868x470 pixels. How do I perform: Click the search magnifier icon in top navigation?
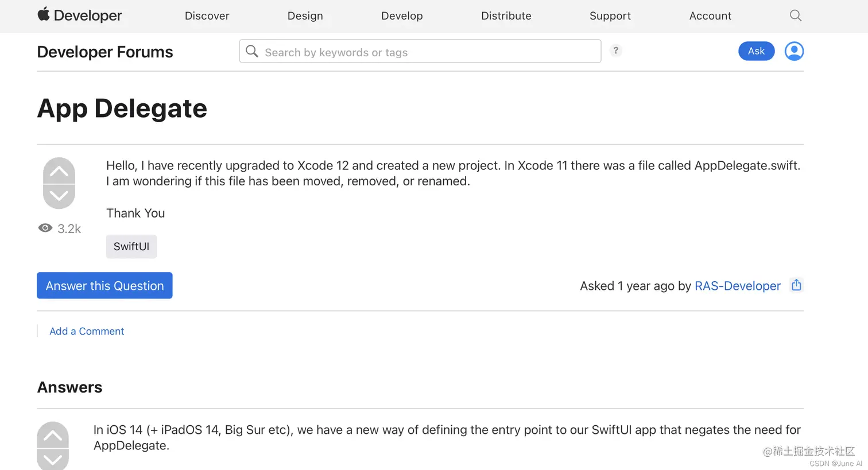(x=795, y=15)
